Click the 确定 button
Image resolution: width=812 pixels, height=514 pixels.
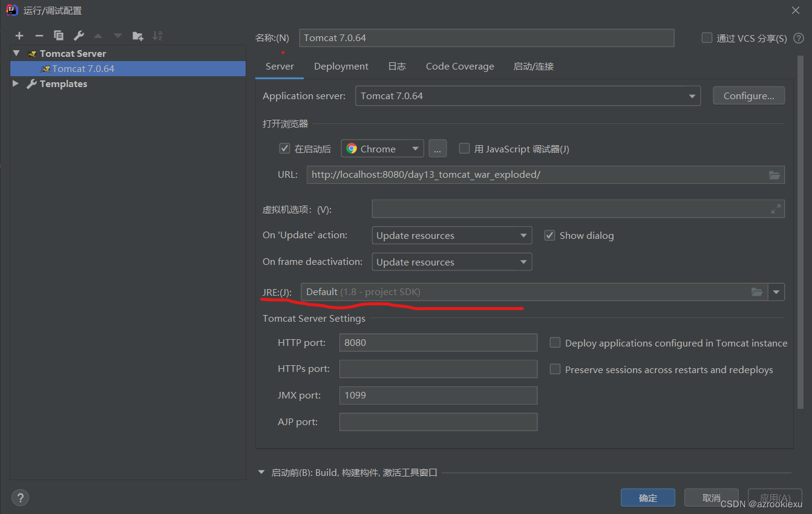pyautogui.click(x=648, y=498)
